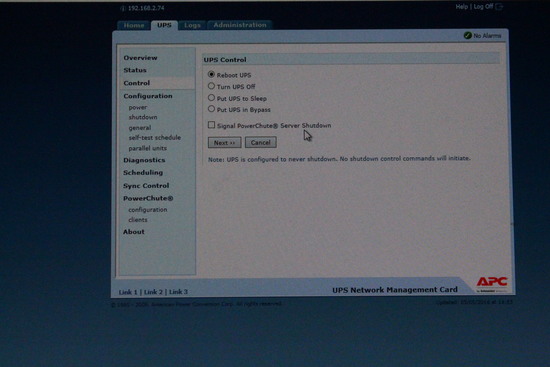The width and height of the screenshot is (550, 367).
Task: Click the No Alarms status text
Action: [x=487, y=36]
